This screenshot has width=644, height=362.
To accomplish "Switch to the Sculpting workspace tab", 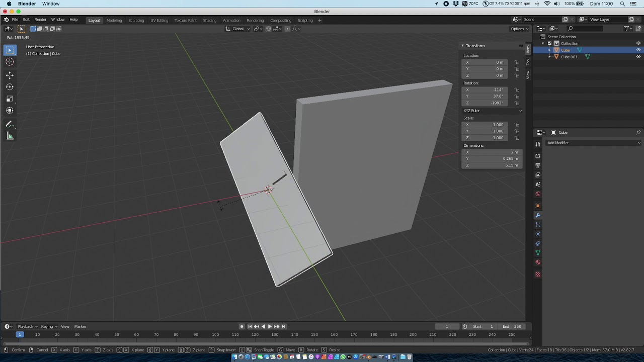I will point(136,21).
